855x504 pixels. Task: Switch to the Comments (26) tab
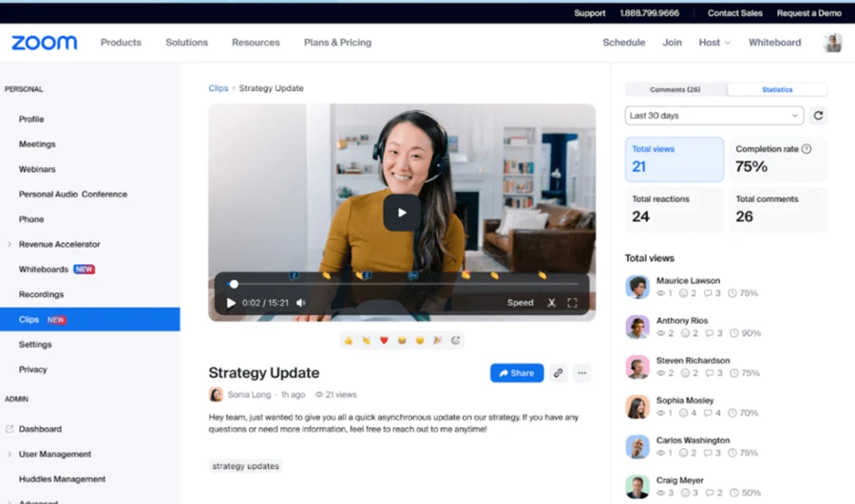675,89
